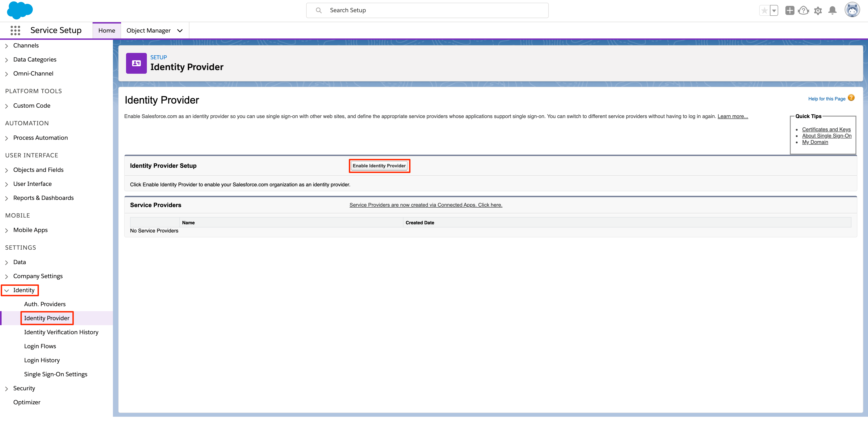Open Login Flows in the sidebar
This screenshot has width=868, height=426.
coord(40,346)
